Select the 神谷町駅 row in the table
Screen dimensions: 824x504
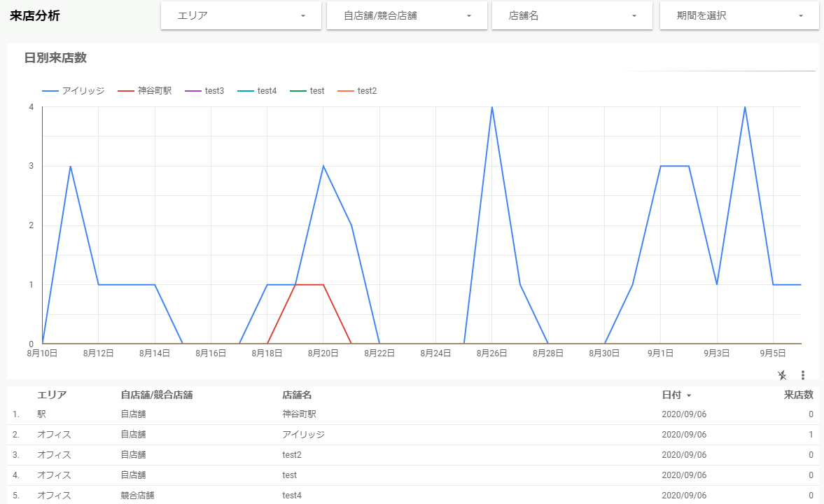(412, 414)
